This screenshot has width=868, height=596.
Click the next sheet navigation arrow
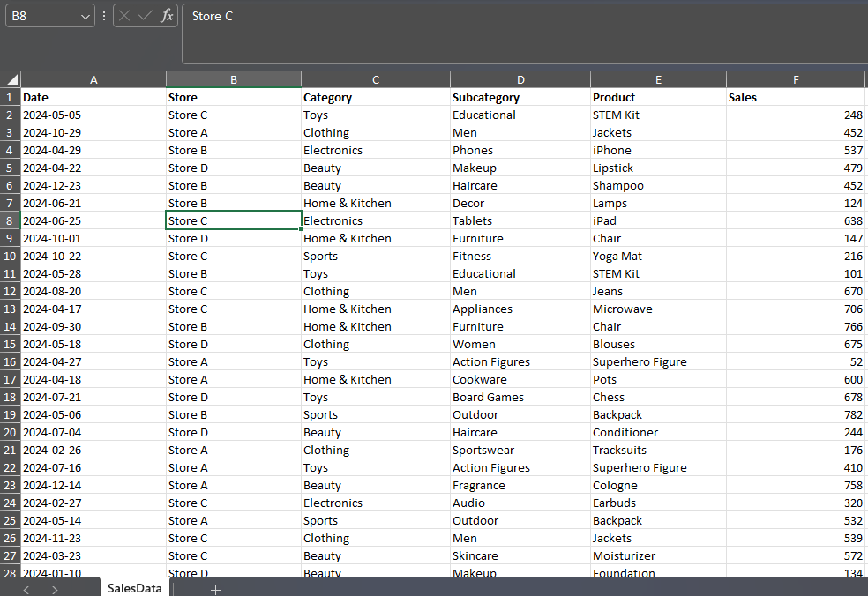click(55, 589)
